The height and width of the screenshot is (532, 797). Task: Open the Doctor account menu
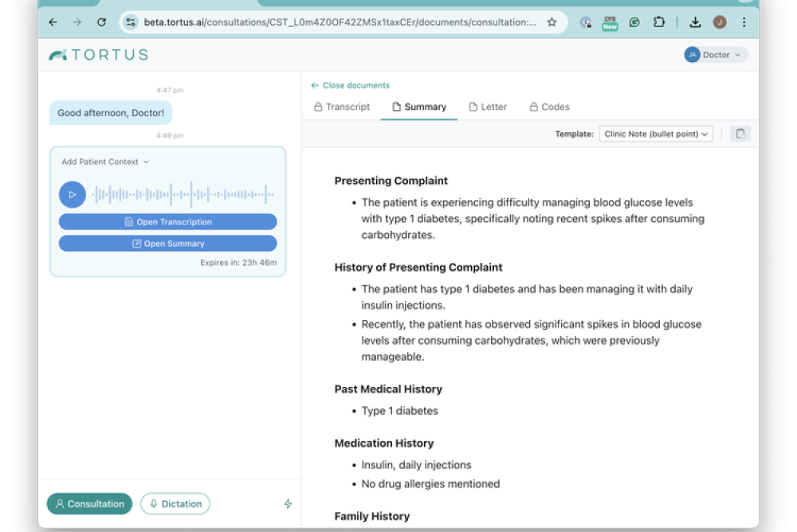click(x=715, y=55)
